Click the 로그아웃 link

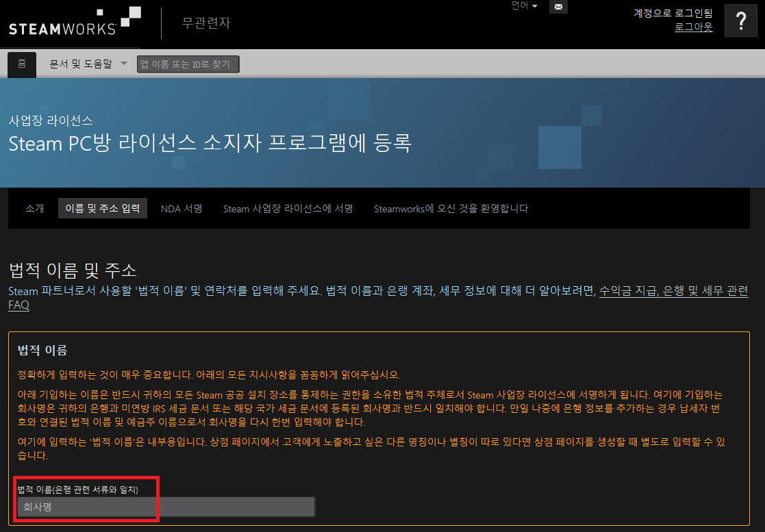693,27
